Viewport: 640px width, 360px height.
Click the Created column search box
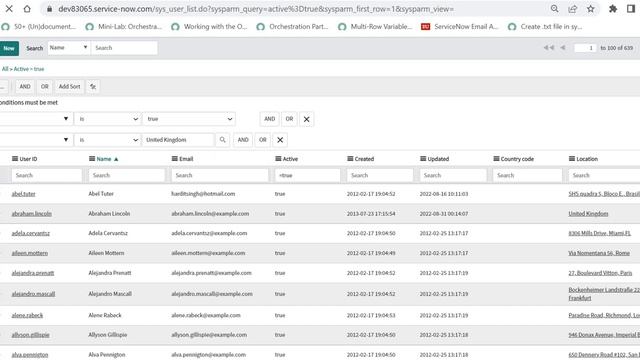380,175
